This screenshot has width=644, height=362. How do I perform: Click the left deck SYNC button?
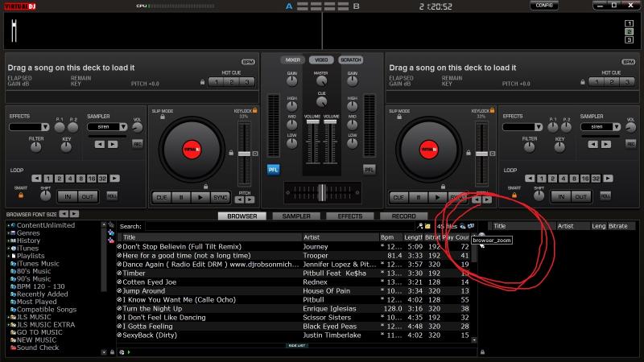coord(220,197)
